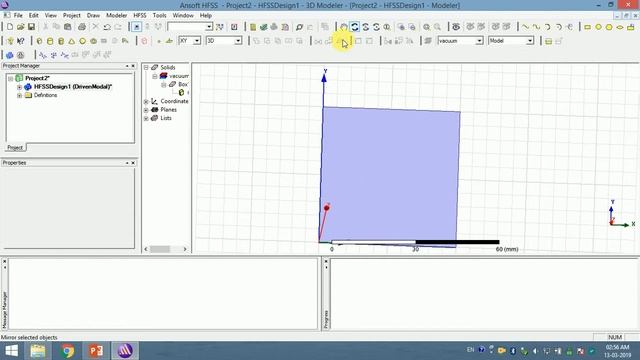
Task: Close the Project Manager panel
Action: 133,66
